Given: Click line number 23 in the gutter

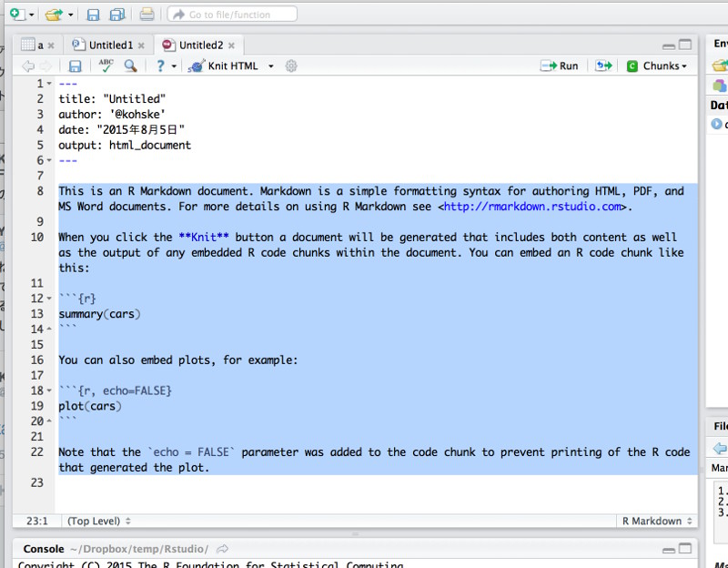Looking at the screenshot, I should (37, 482).
